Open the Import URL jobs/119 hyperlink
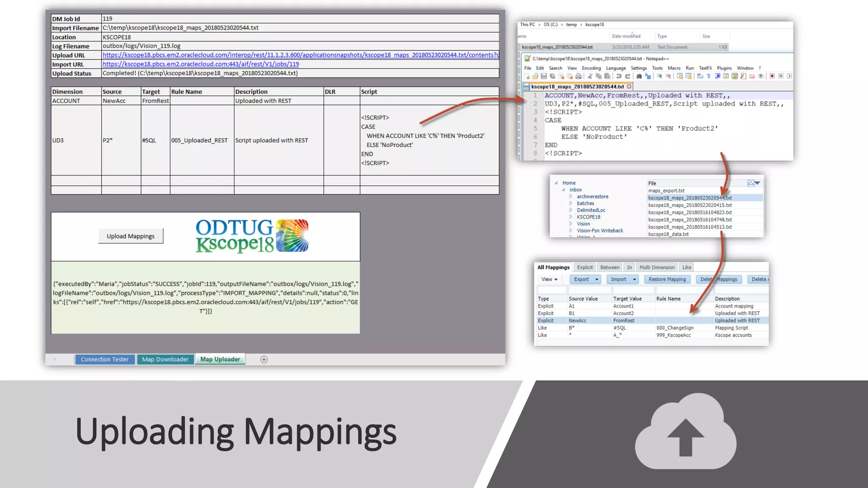868x488 pixels. 201,64
